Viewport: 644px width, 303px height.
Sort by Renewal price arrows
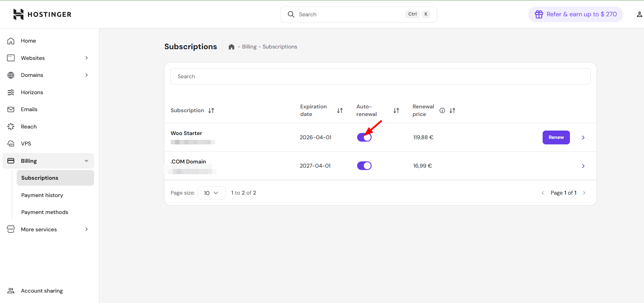pos(452,110)
